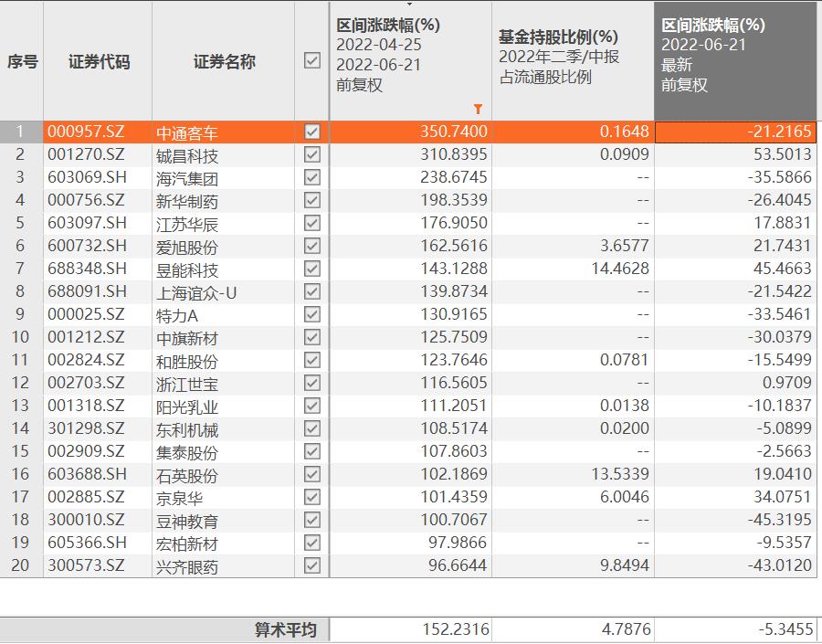Toggle the checkbox in 上海谊众-U row
Viewport: 822px width, 644px height.
[312, 291]
